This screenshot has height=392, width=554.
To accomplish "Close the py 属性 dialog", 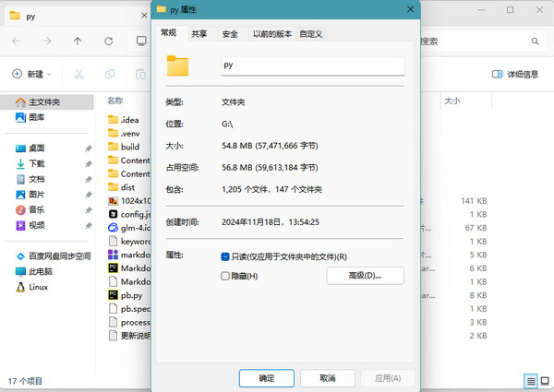I will click(x=410, y=9).
